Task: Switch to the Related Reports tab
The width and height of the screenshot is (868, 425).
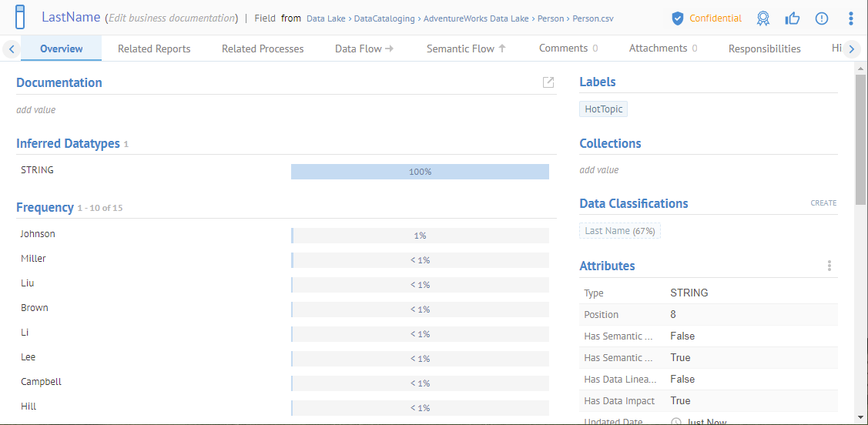Action: (154, 49)
